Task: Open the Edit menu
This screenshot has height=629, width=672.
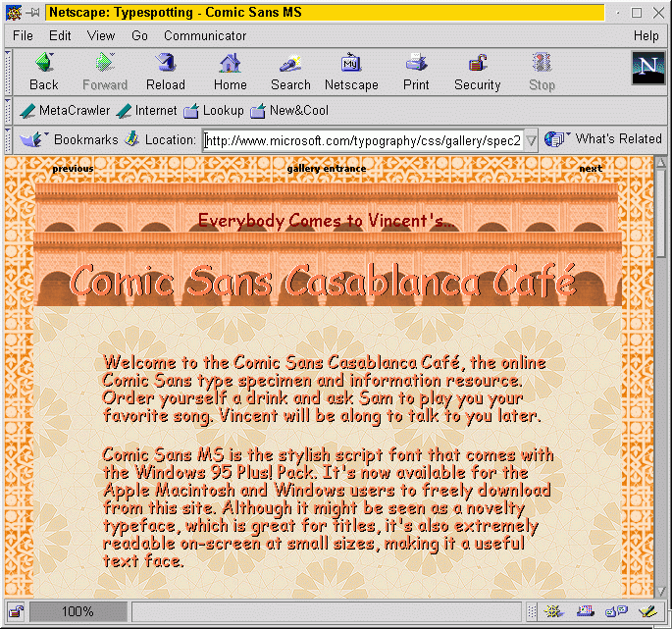Action: 60,35
